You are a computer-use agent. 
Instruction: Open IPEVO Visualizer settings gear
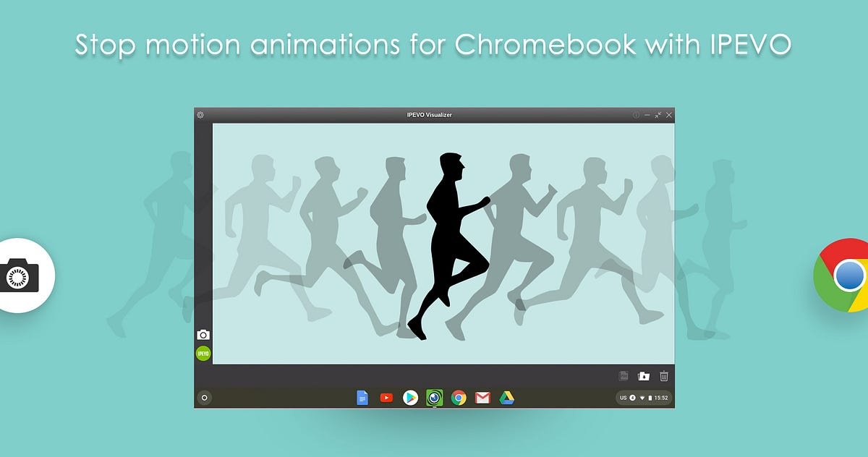200,115
